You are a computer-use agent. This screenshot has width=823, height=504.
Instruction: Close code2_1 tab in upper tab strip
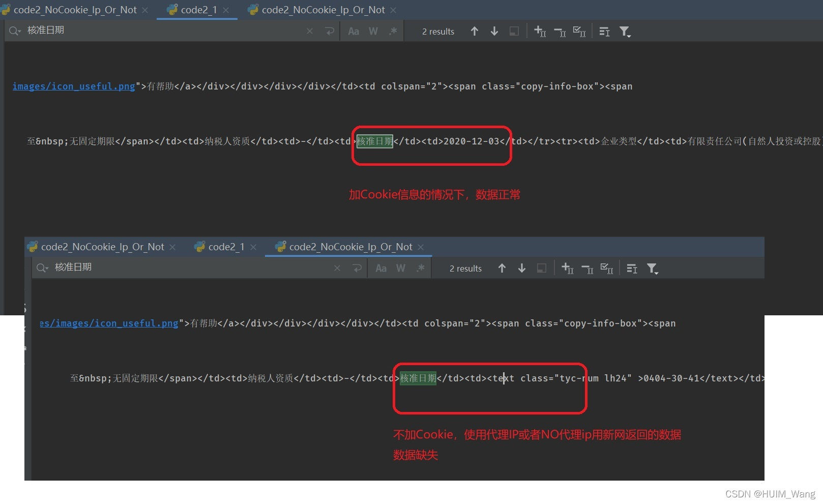click(x=226, y=10)
